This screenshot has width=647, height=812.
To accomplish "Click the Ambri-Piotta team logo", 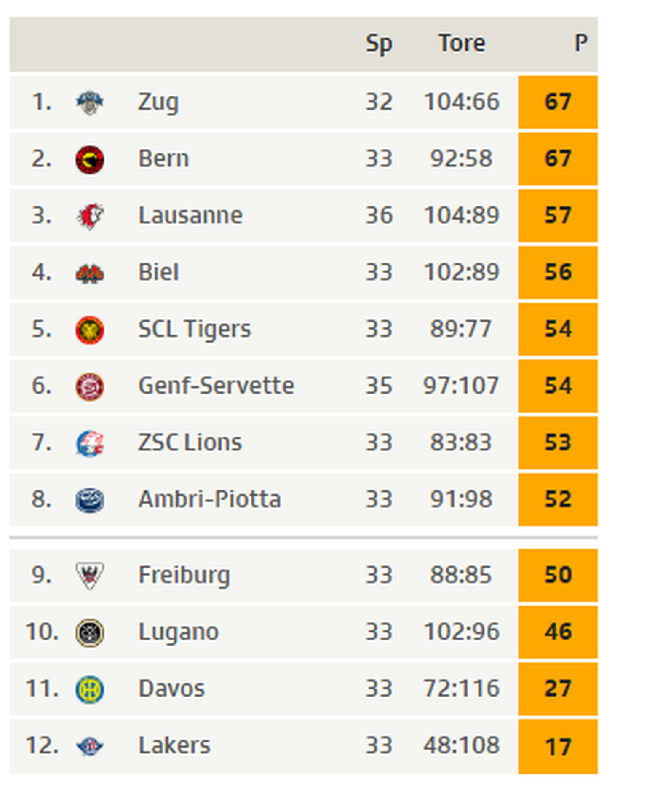I will (x=90, y=500).
